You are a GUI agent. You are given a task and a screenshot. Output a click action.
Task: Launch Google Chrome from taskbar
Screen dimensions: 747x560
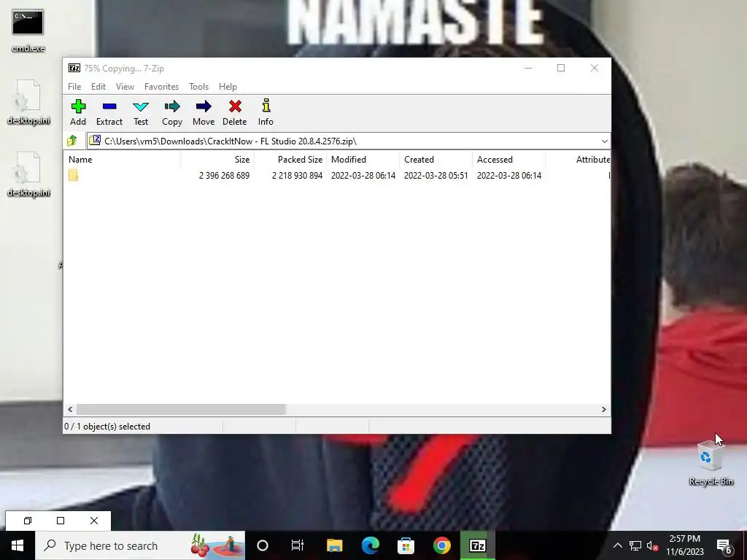click(x=441, y=545)
